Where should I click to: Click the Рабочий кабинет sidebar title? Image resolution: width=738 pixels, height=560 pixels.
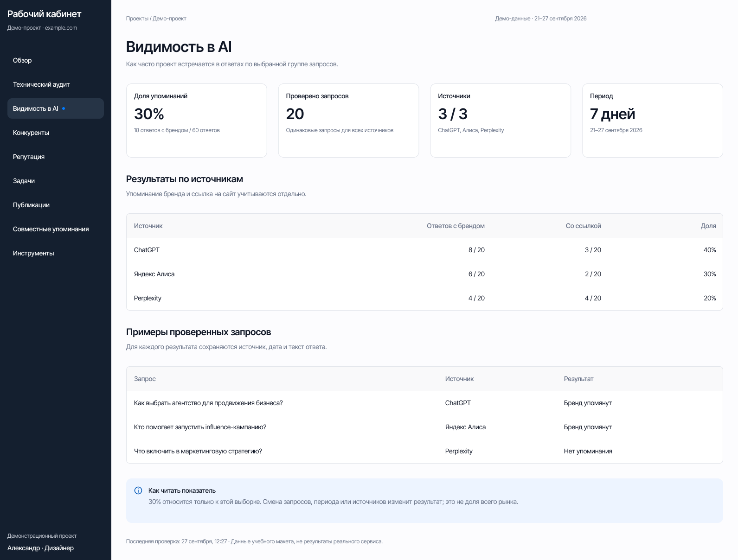45,14
